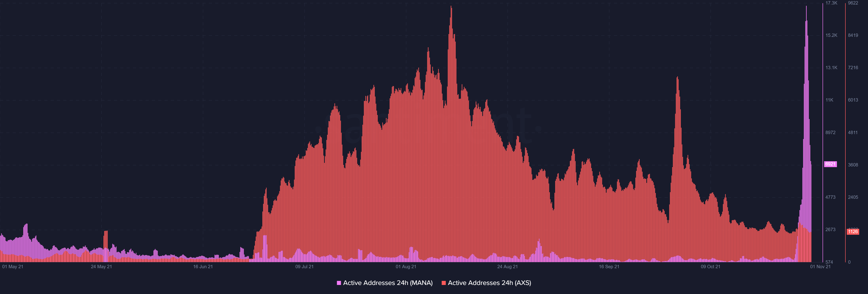Click the 4811 AXS axis value
This screenshot has height=294, width=868.
853,133
